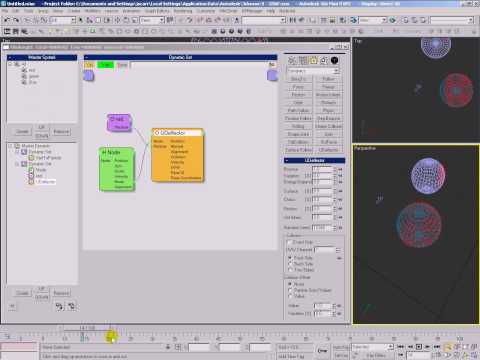The image size is (480, 360).
Task: Click the blue input port at the wire view's left edge
Action: coord(88,76)
